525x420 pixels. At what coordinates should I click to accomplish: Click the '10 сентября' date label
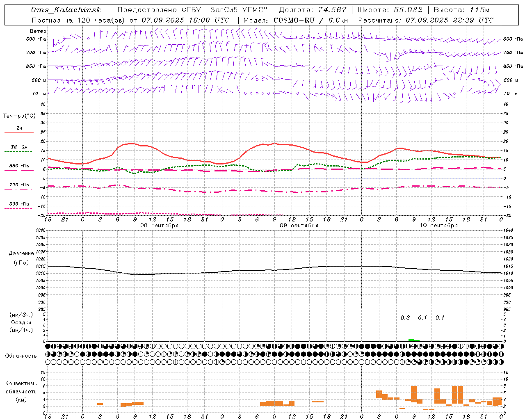438,226
